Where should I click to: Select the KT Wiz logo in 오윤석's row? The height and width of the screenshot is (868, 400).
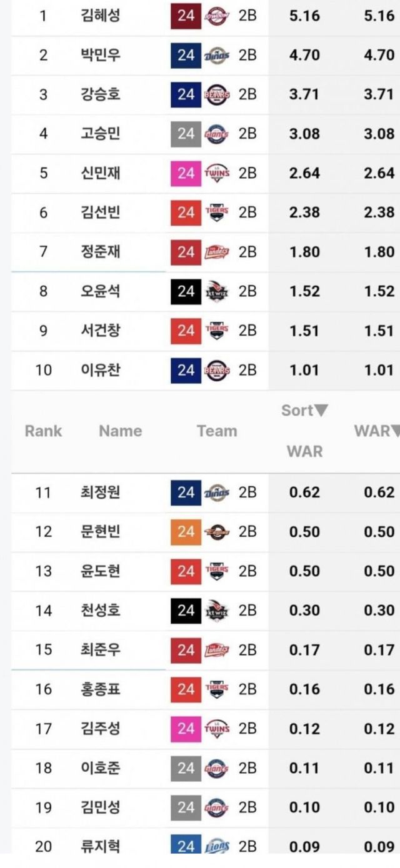pos(217,291)
